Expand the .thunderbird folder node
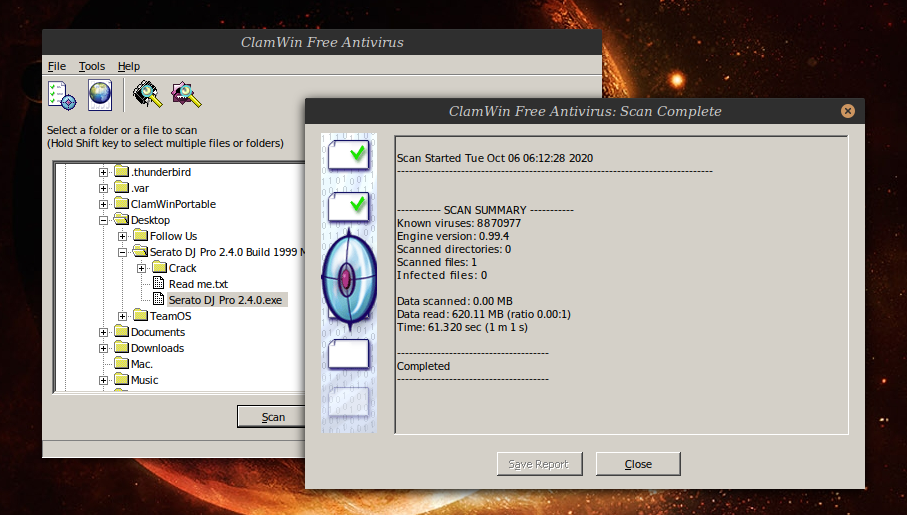Viewport: 907px width, 515px height. (103, 172)
